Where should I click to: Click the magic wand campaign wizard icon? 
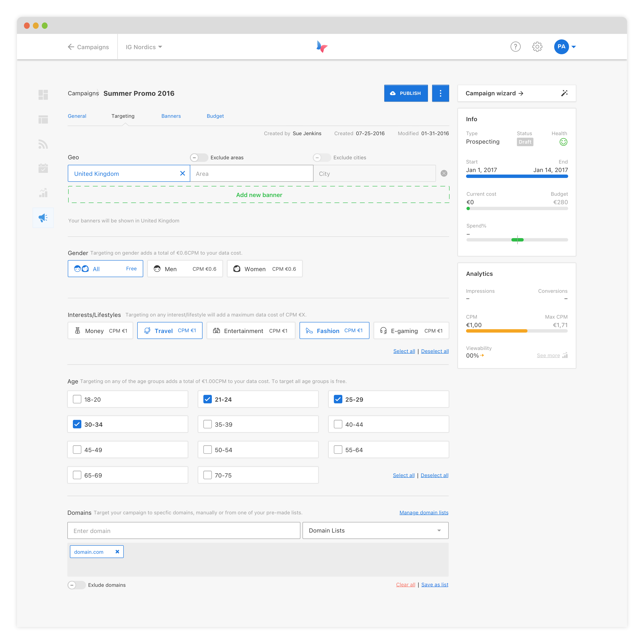pyautogui.click(x=564, y=93)
